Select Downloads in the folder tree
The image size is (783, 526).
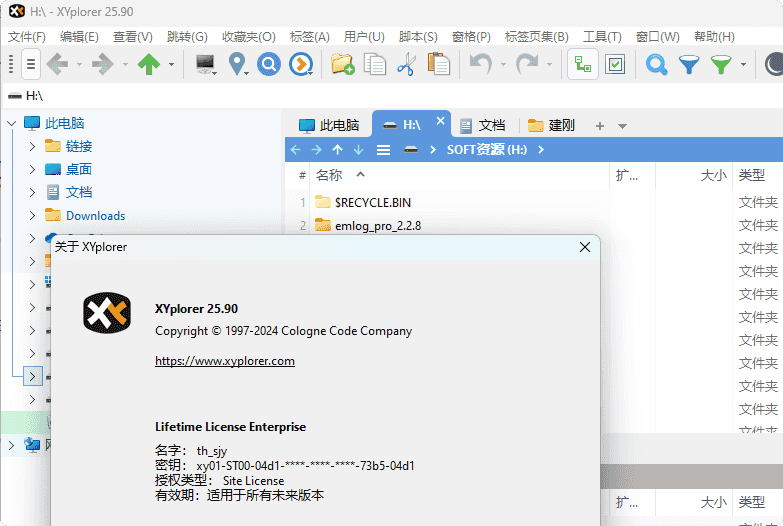[95, 215]
